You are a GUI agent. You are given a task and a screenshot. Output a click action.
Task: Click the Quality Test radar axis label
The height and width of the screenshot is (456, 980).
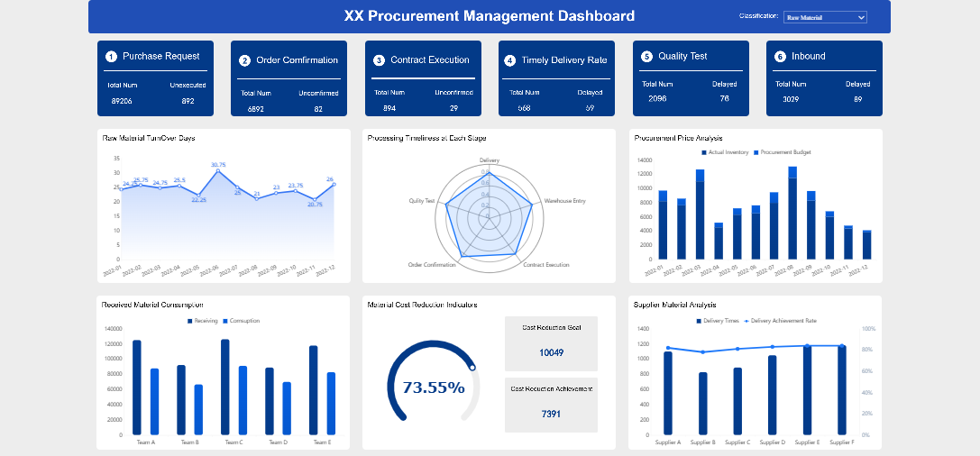coord(422,201)
